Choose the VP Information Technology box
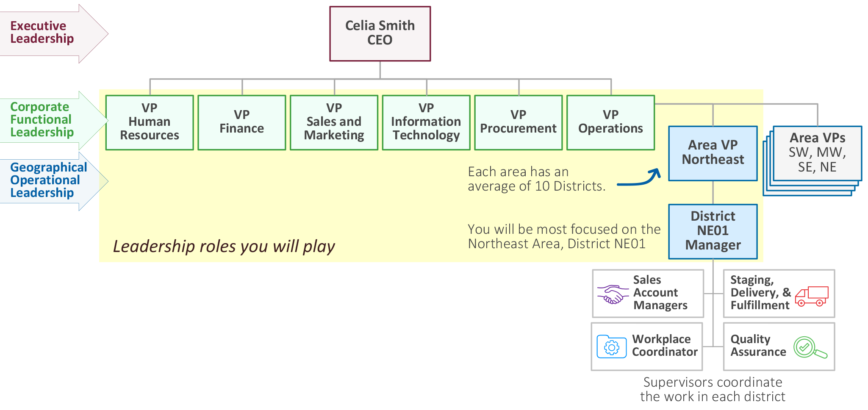 [426, 122]
